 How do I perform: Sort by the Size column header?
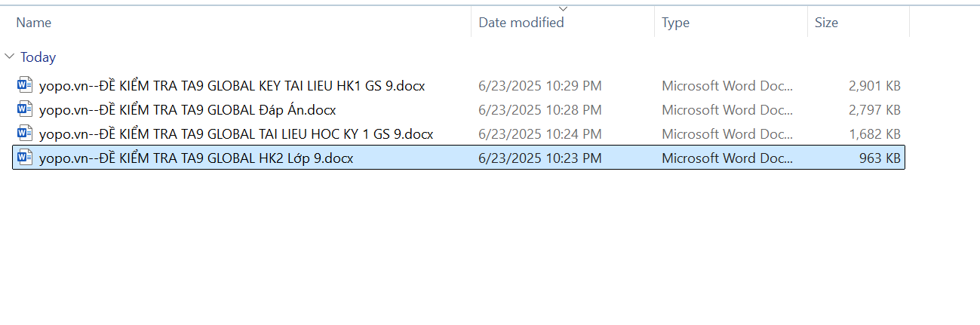click(826, 23)
